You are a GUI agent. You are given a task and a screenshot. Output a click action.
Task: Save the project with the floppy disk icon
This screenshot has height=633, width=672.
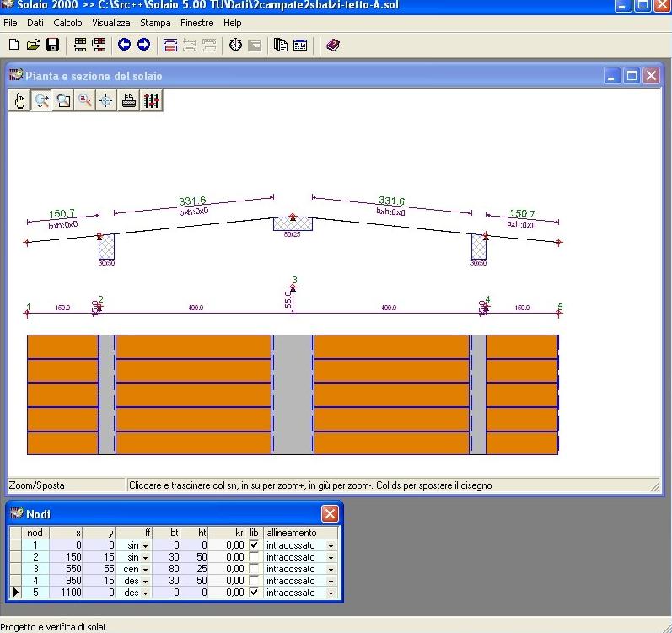pos(52,45)
